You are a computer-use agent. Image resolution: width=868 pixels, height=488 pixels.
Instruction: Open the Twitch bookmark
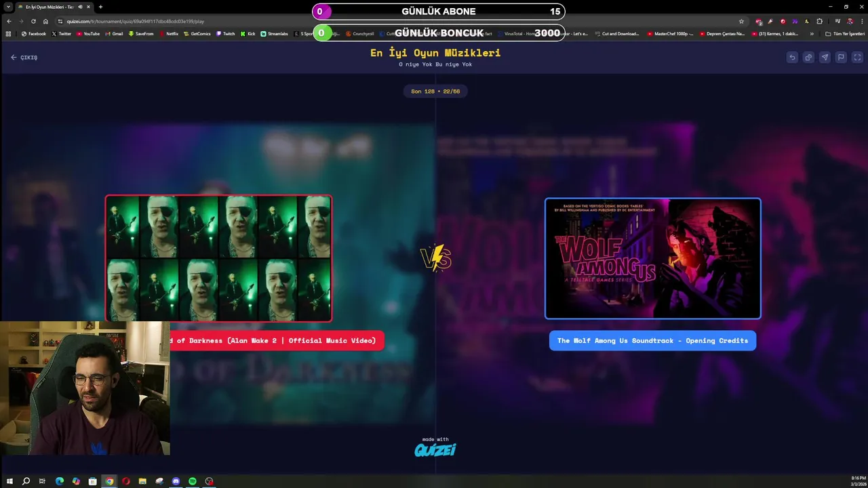point(226,33)
